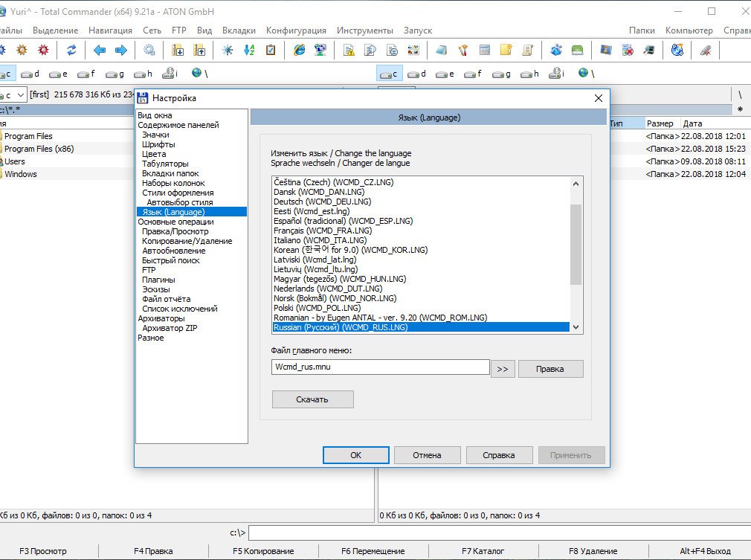Click the command line input field
This screenshot has height=560, width=751.
pyautogui.click(x=500, y=532)
